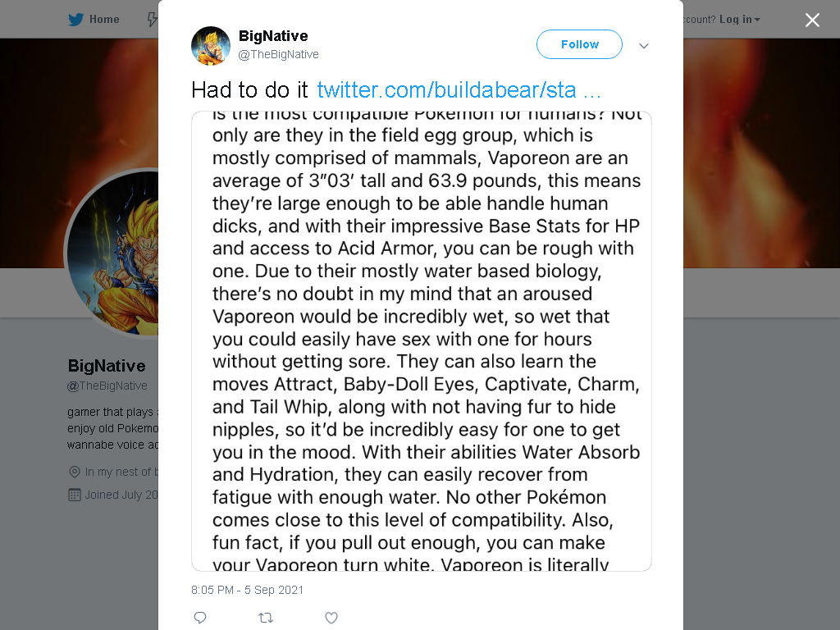
Task: Close the tweet overlay with the X
Action: 812,20
